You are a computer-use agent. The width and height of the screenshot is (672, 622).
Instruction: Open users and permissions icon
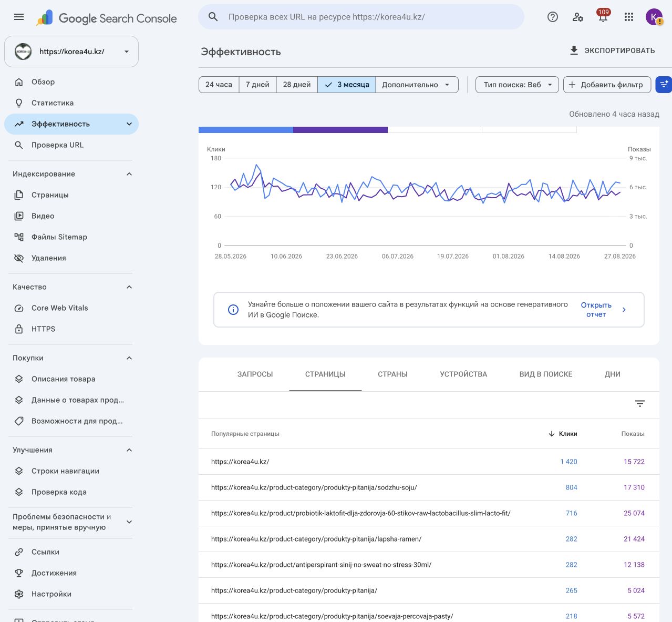(x=578, y=17)
